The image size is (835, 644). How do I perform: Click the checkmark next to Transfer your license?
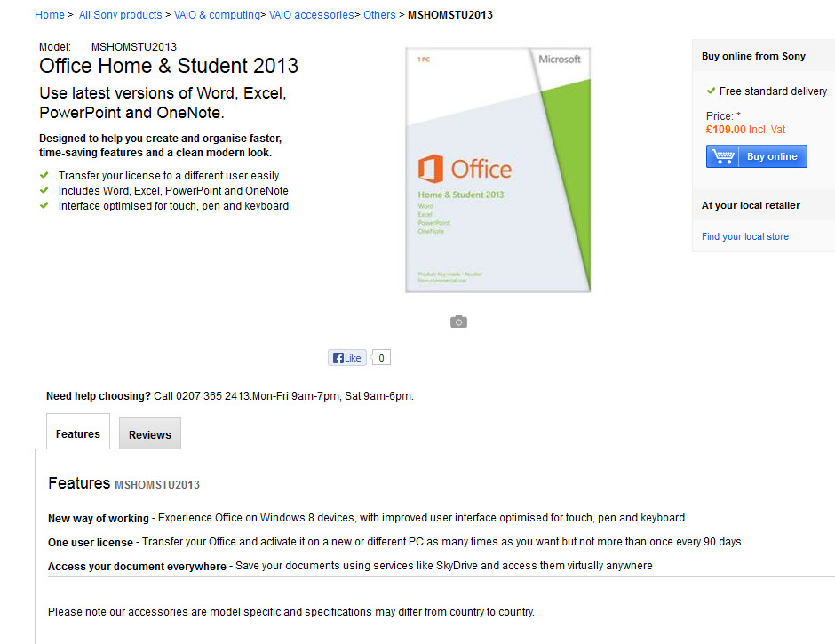point(44,176)
